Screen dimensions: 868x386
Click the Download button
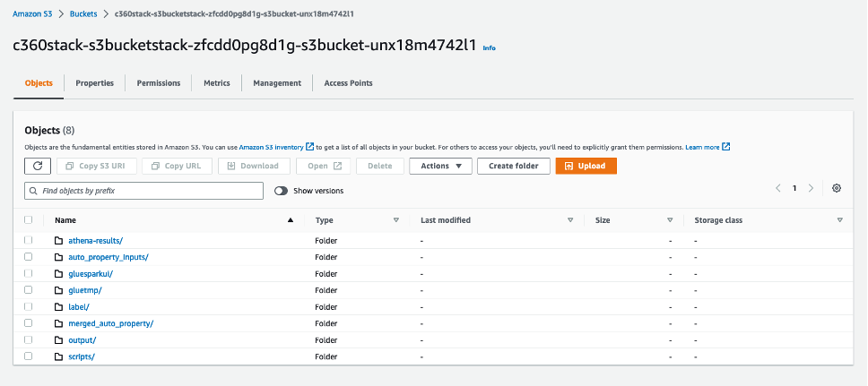tap(254, 166)
